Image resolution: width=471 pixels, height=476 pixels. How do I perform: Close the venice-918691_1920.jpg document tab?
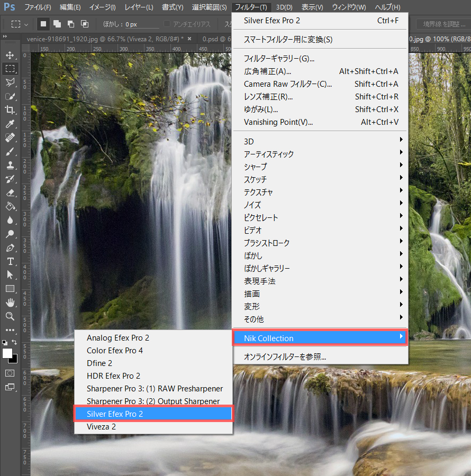[x=189, y=39]
